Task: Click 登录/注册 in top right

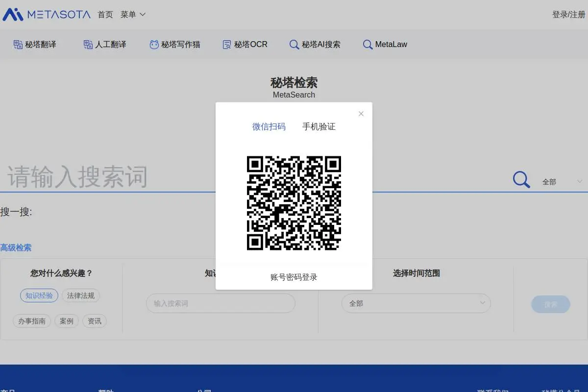Action: [569, 15]
